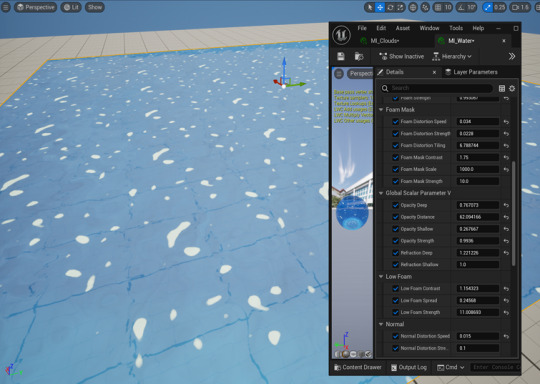This screenshot has height=384, width=540.
Task: Open the property matrix grid icon
Action: click(502, 89)
